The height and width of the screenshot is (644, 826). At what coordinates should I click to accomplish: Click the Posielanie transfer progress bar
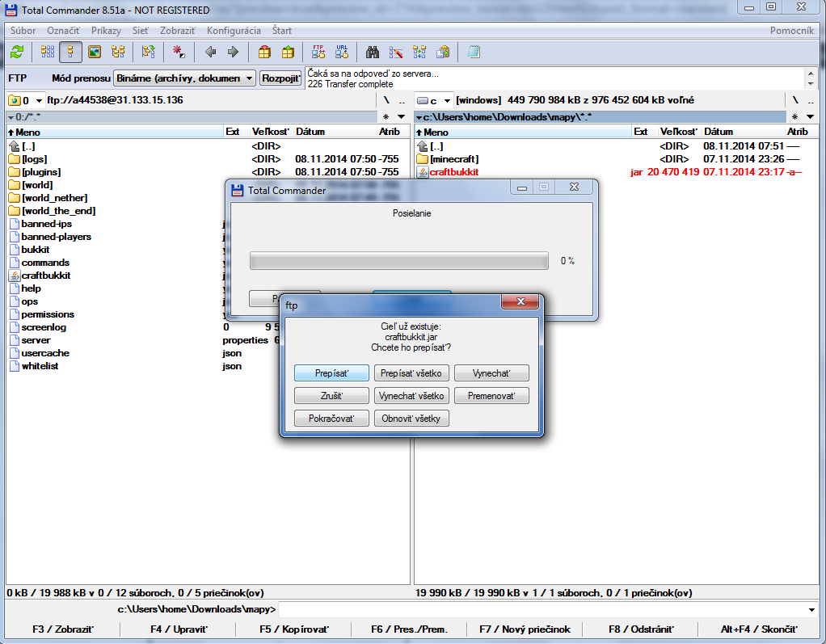398,261
